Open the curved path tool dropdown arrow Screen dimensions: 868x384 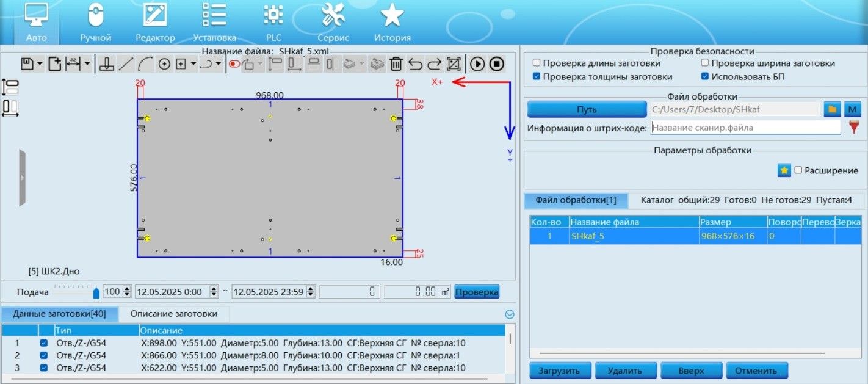tap(219, 63)
